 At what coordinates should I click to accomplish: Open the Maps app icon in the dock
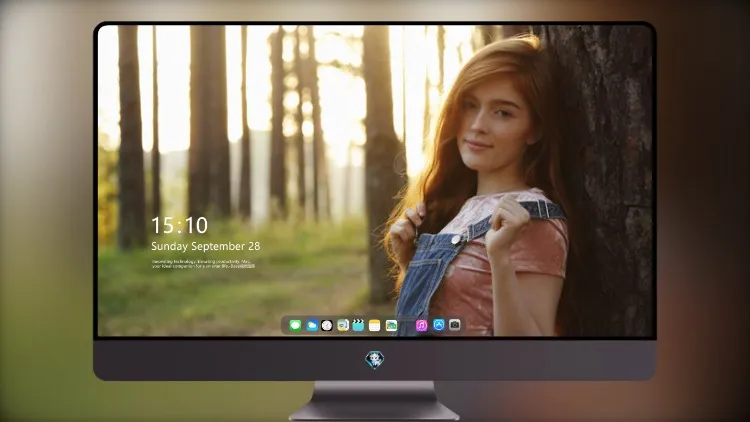(x=343, y=326)
